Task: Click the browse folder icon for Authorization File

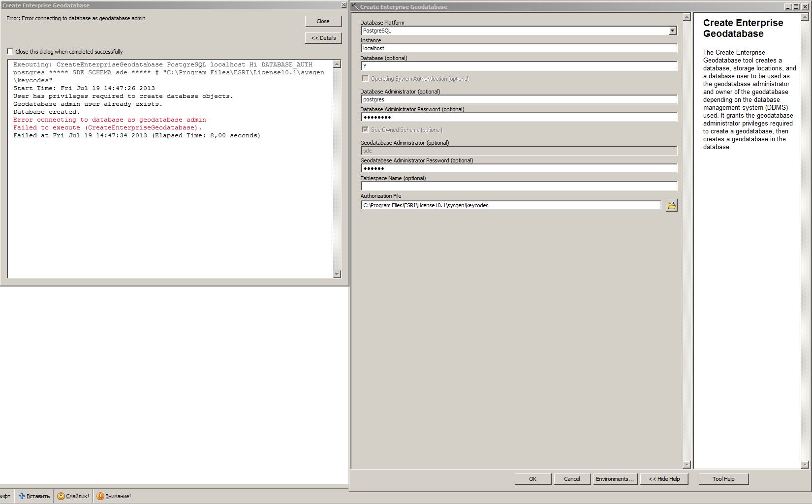Action: pyautogui.click(x=671, y=206)
